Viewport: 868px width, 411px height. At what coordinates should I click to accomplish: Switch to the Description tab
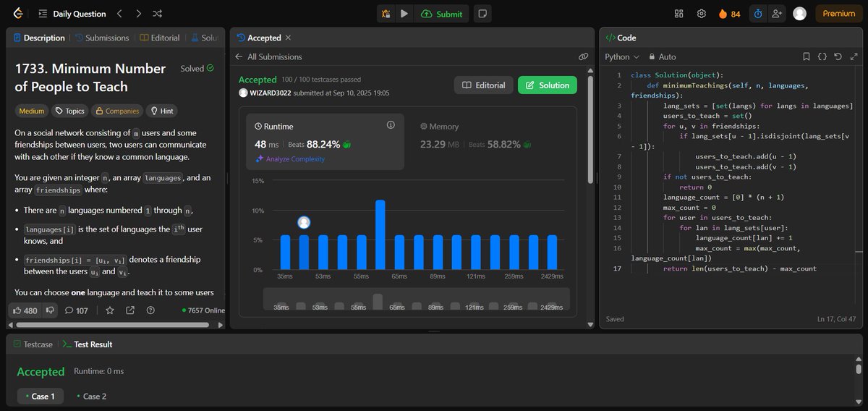(39, 38)
